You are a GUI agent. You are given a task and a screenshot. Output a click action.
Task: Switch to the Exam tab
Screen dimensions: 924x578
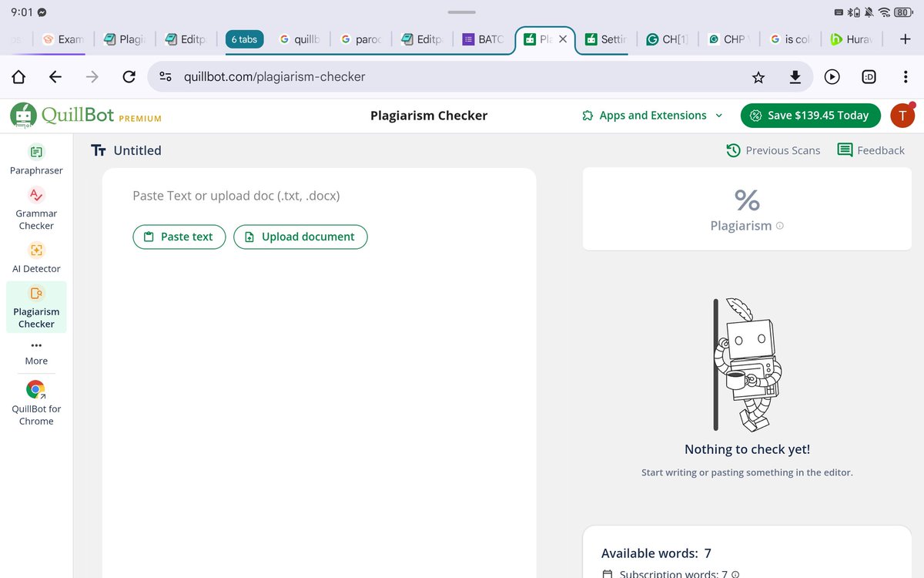point(63,39)
